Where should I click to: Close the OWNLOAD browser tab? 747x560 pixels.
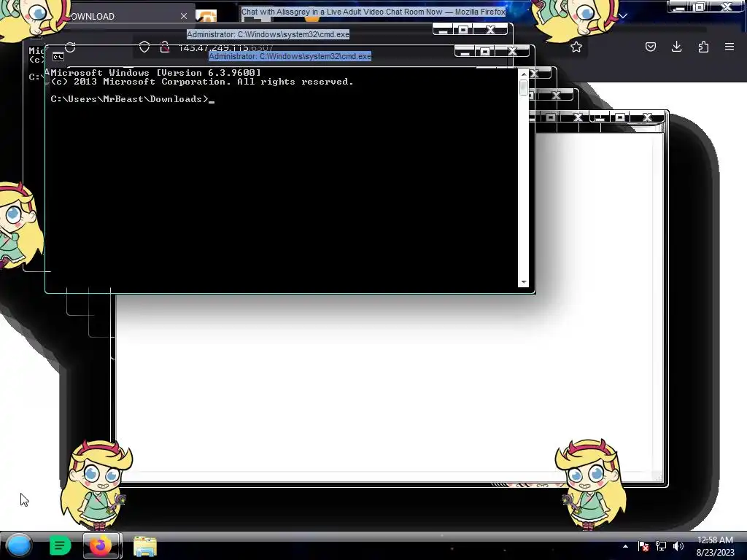[x=184, y=16]
